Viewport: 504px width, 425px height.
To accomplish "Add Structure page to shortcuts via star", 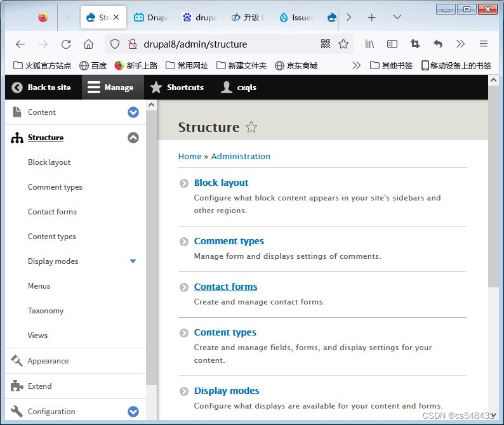I will pos(251,128).
